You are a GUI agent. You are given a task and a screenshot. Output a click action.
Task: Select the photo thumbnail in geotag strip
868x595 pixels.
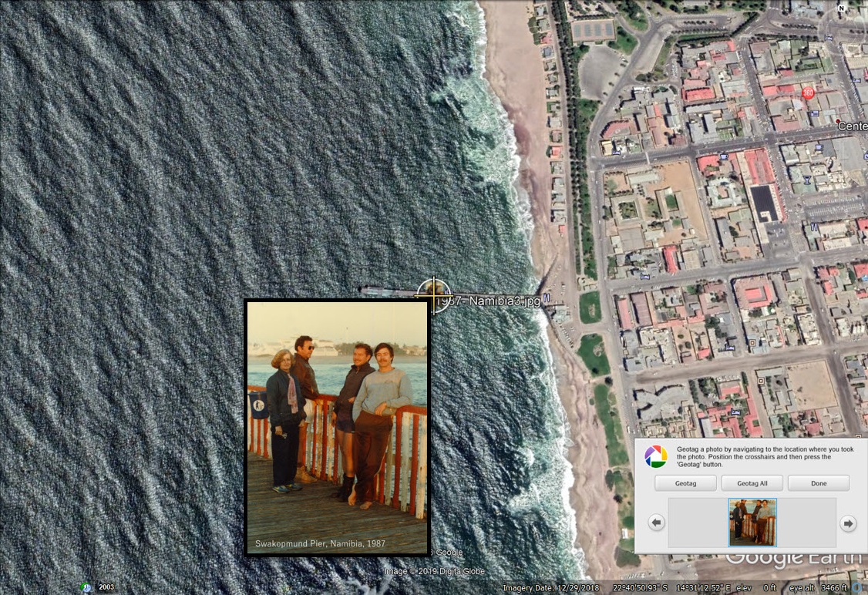coord(752,523)
